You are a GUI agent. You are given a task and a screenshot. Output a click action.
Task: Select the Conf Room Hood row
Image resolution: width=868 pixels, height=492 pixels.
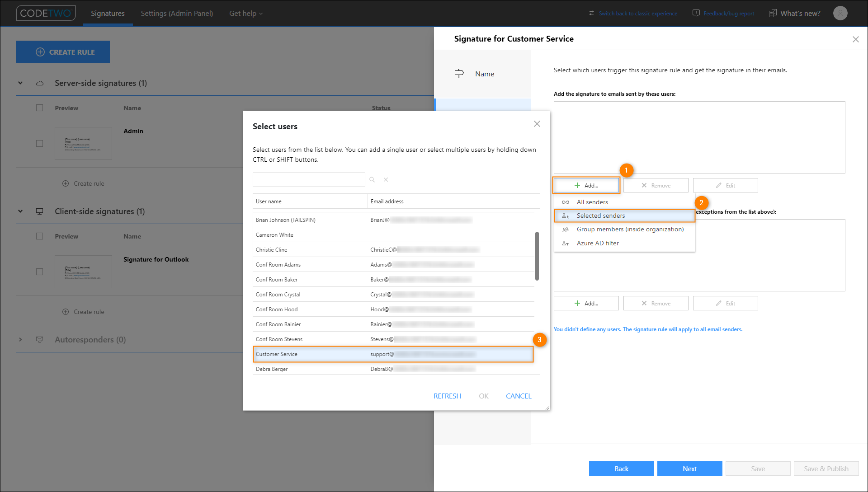tap(393, 309)
